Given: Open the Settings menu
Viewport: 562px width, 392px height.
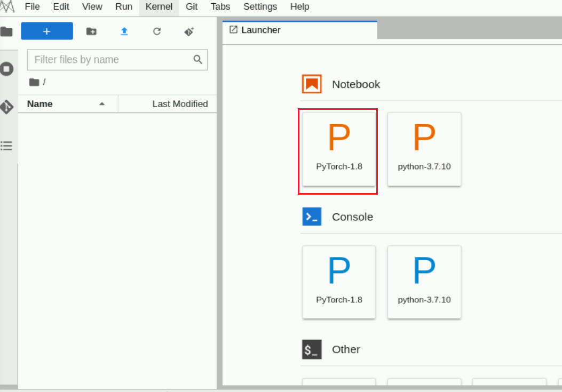Looking at the screenshot, I should point(260,7).
